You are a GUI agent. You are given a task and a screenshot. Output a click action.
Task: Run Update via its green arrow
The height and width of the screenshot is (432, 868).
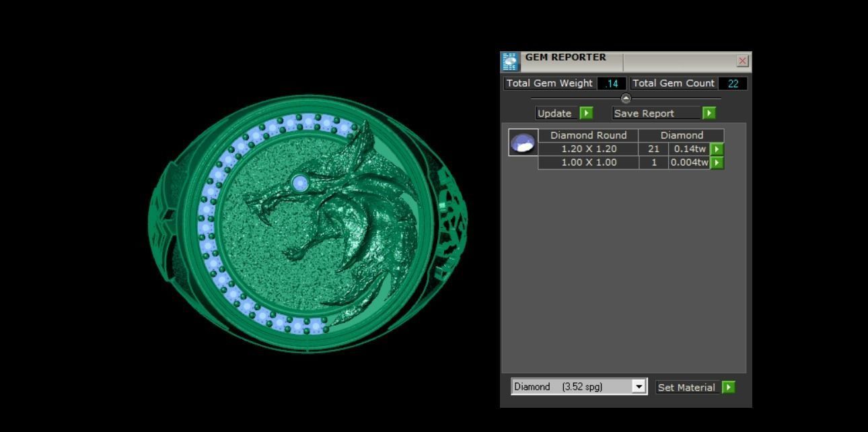tap(586, 113)
